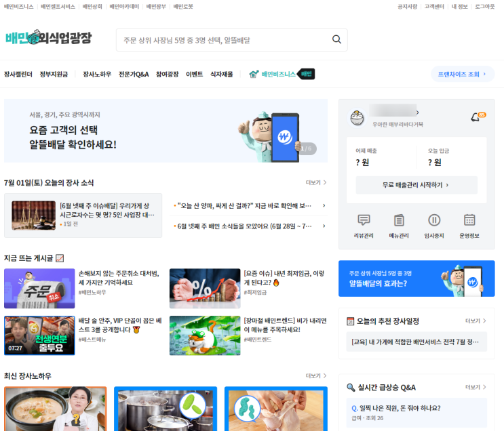504x431 pixels.
Task: Open the [교육] 배민서비스 전략 schedule item
Action: [x=416, y=342]
